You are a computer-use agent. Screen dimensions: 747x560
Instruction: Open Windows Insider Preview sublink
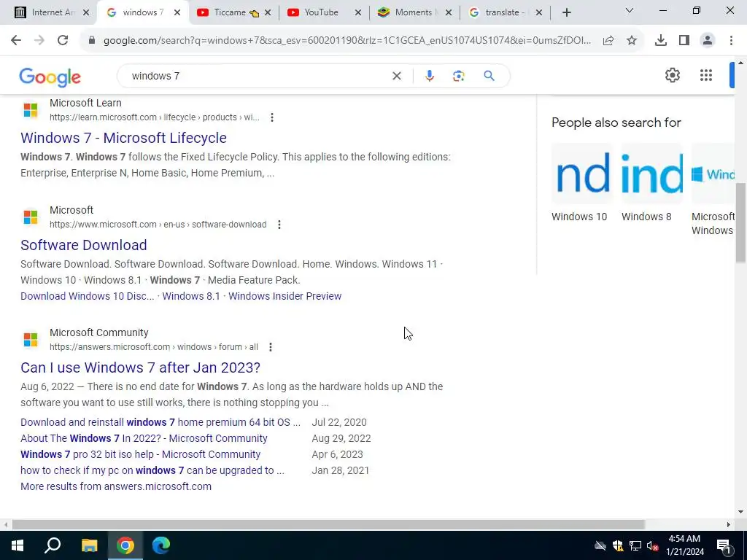tap(285, 296)
